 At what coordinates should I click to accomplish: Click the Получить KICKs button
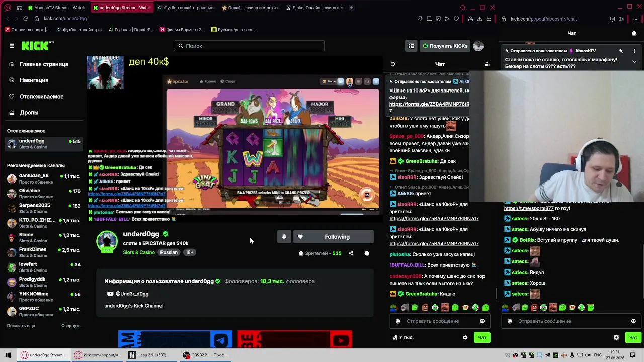tap(445, 46)
